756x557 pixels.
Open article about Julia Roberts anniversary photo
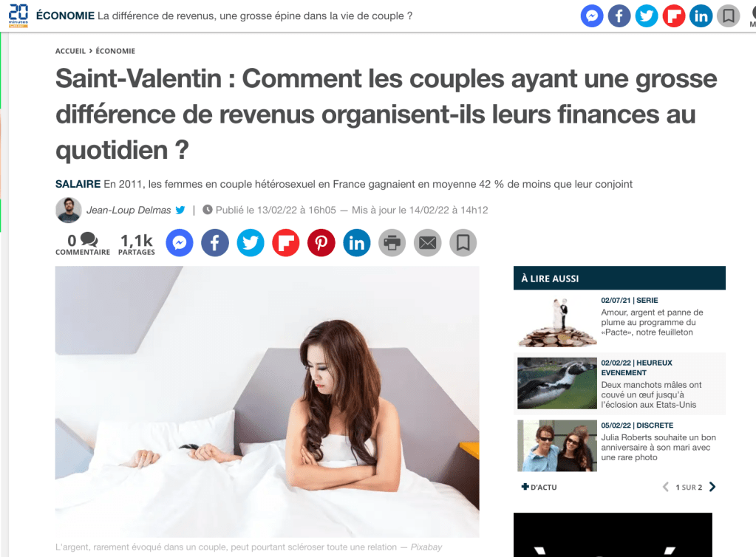pos(658,447)
